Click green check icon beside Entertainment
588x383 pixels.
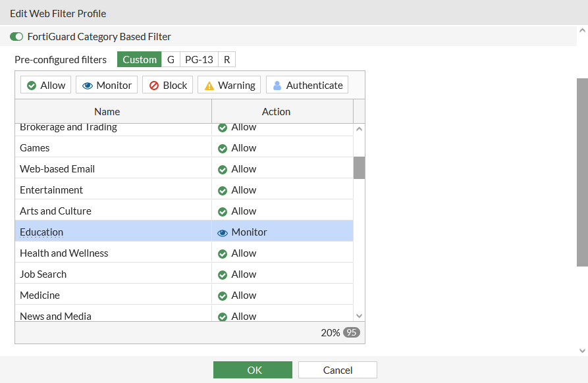coord(223,190)
